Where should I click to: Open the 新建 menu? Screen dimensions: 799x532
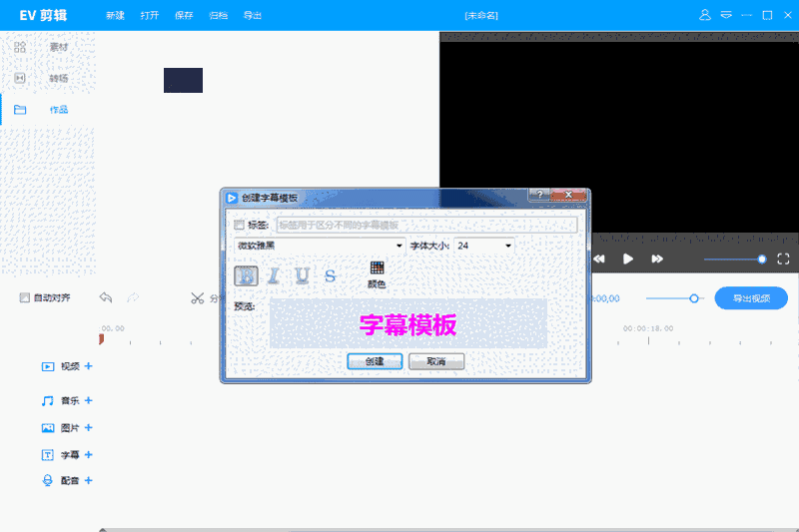coord(115,15)
